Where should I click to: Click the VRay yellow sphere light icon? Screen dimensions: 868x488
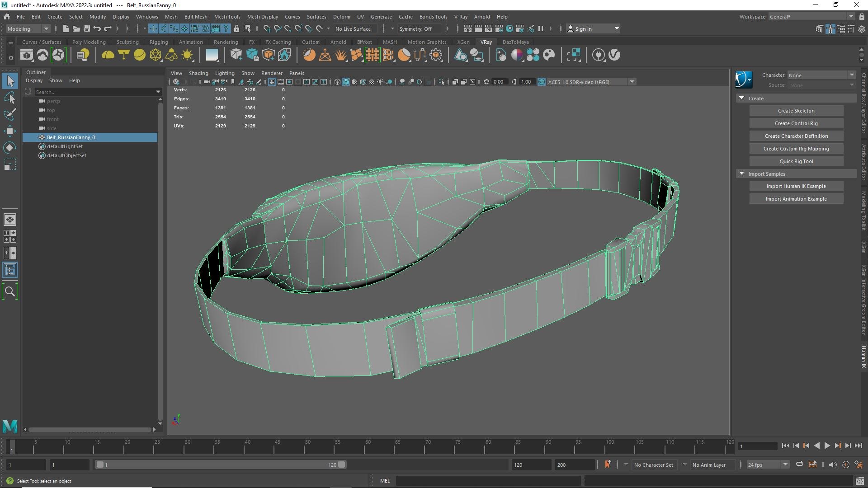point(140,55)
